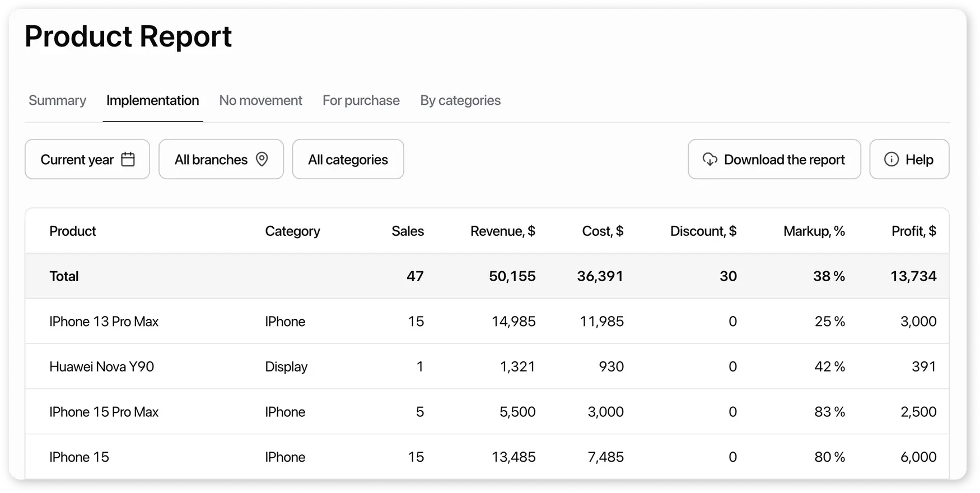Click revenue 1,321 for Huawei Nova Y90
Screen dimensions: 980x493
[517, 366]
